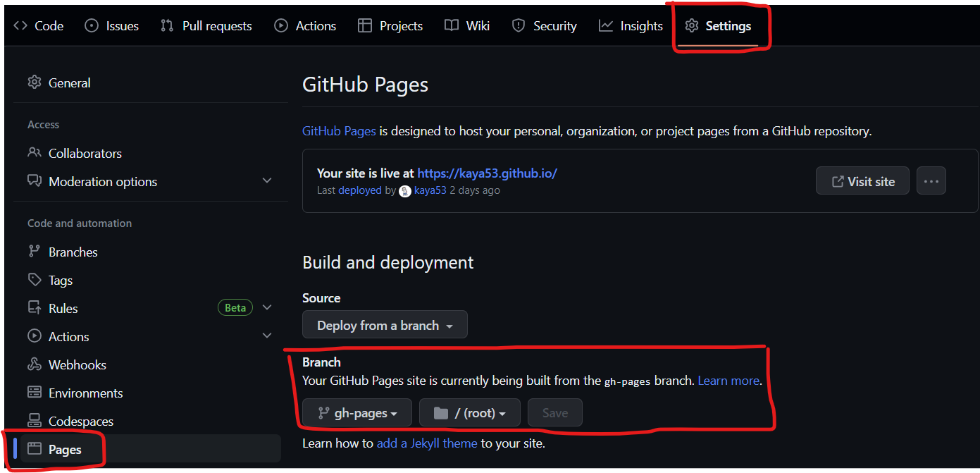
Task: Click the Projects board icon
Action: pyautogui.click(x=365, y=25)
